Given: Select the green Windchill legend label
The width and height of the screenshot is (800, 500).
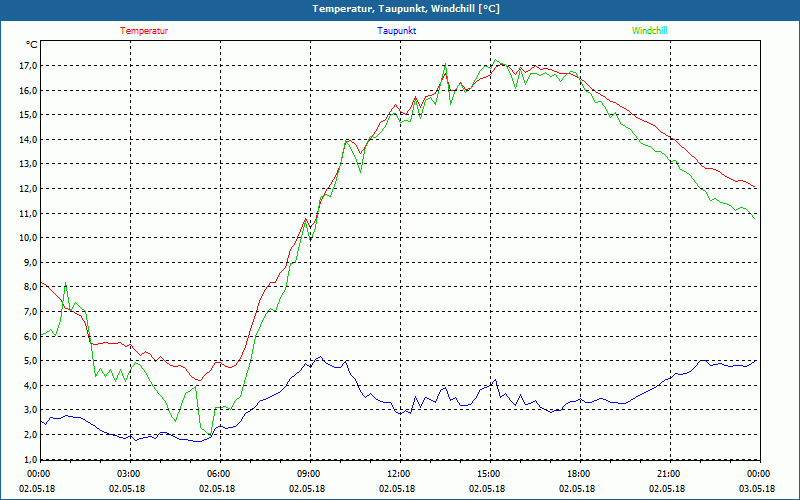Looking at the screenshot, I should 649,31.
